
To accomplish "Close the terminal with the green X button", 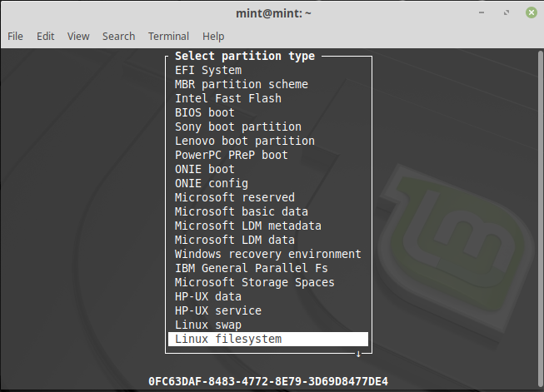I will click(x=532, y=12).
